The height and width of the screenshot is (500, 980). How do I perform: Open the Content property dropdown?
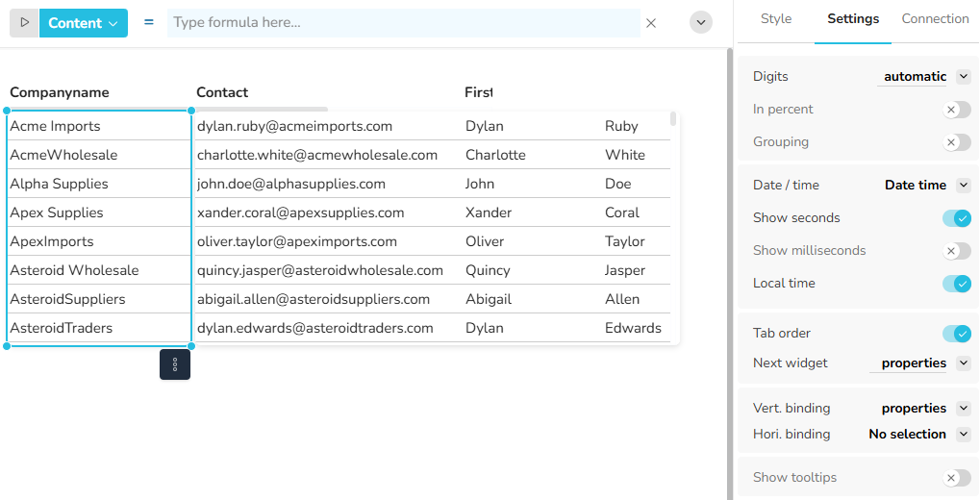point(84,23)
